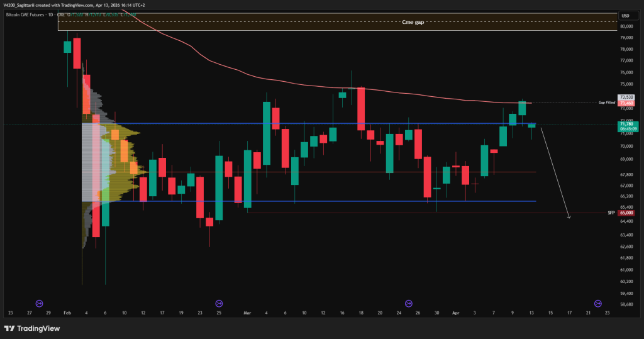Open the purple event marker near Mar 25
Image resolution: width=644 pixels, height=339 pixels.
[409, 303]
